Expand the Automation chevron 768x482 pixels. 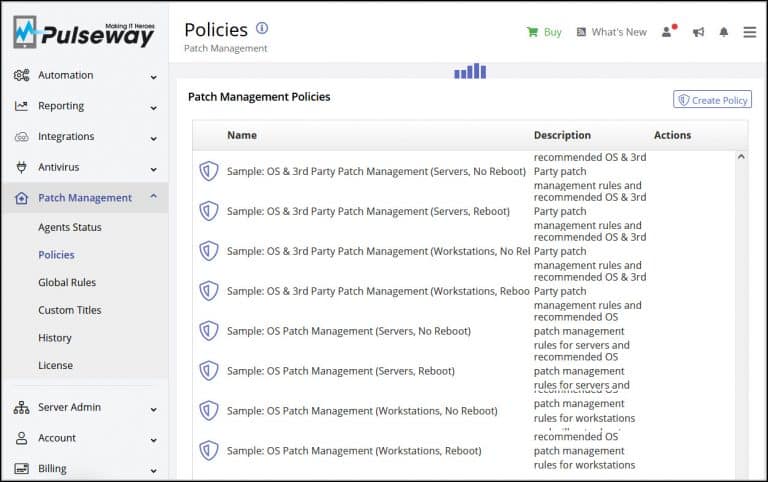coord(153,77)
